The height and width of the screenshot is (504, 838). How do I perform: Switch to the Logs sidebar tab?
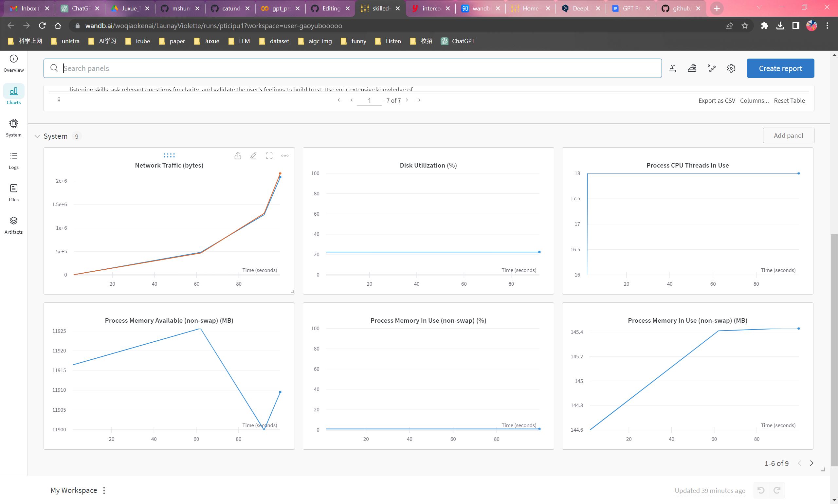pos(14,160)
